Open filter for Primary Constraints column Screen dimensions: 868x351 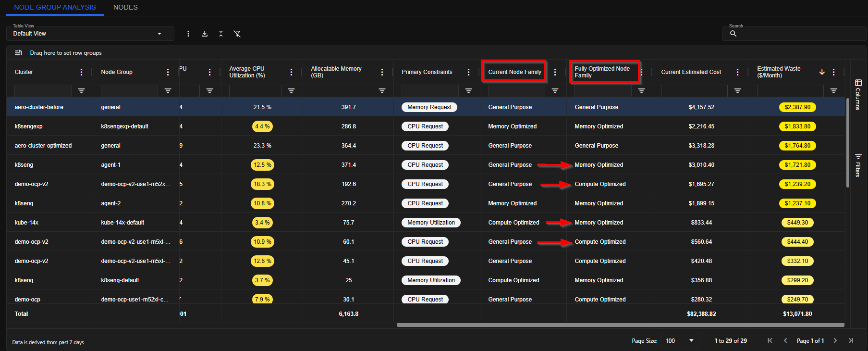pyautogui.click(x=468, y=91)
